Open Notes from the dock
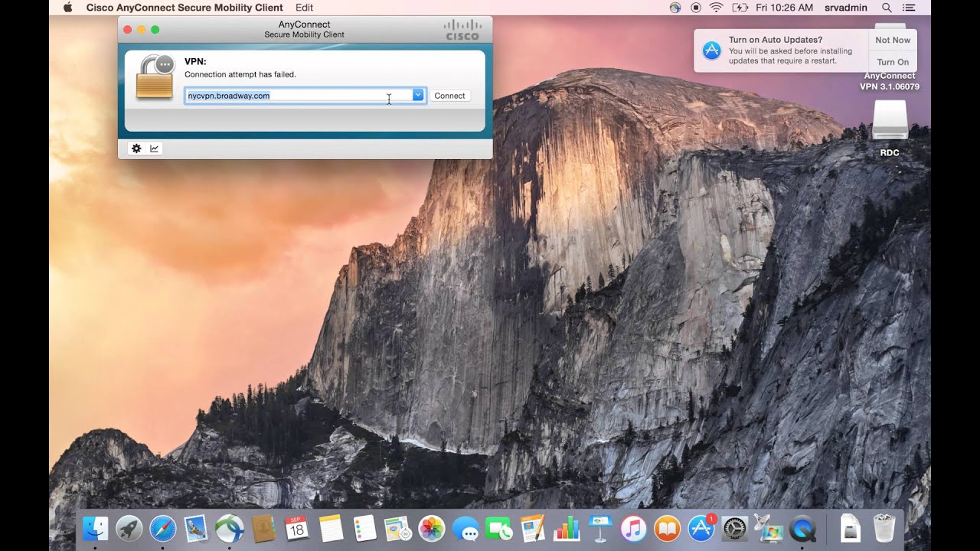This screenshot has height=551, width=980. (x=331, y=528)
